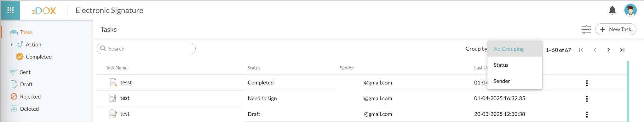Image resolution: width=644 pixels, height=122 pixels.
Task: Open the three-dot menu for the Draft test row
Action: [x=587, y=114]
